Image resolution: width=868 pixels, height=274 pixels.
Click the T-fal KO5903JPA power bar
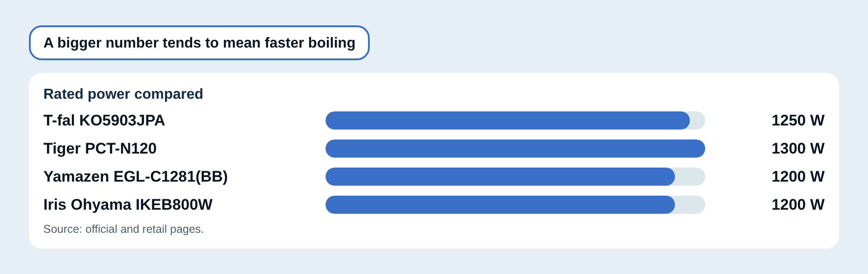(515, 120)
